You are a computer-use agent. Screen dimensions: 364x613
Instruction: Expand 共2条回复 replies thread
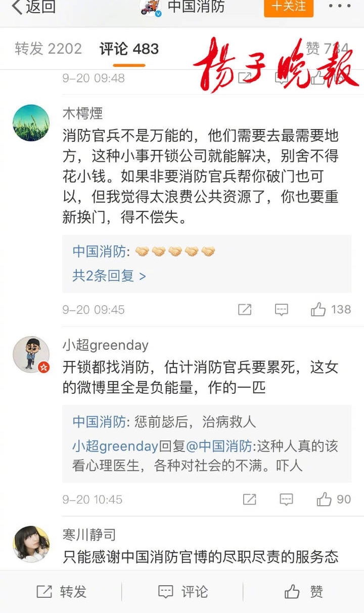[109, 276]
